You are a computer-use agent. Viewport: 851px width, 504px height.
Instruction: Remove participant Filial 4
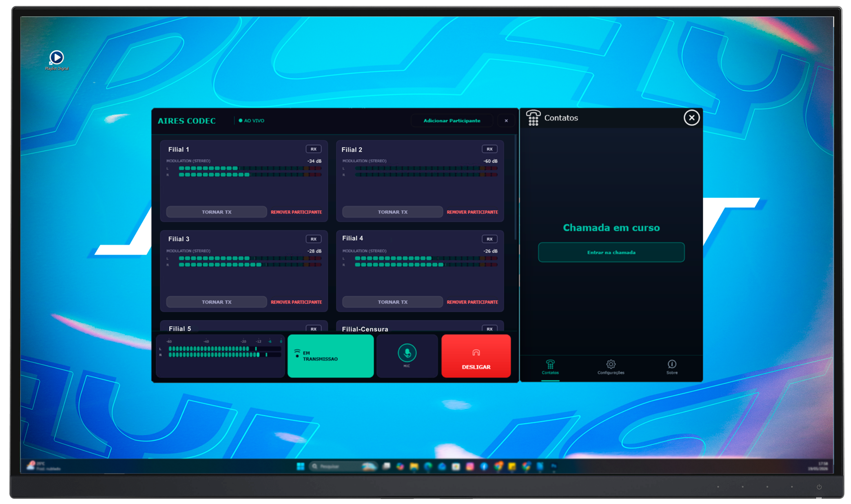[x=472, y=302]
